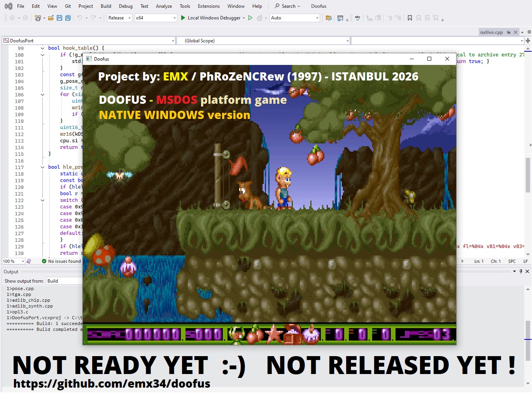
Task: Open the DoofusPort project scope dropdown
Action: 89,40
